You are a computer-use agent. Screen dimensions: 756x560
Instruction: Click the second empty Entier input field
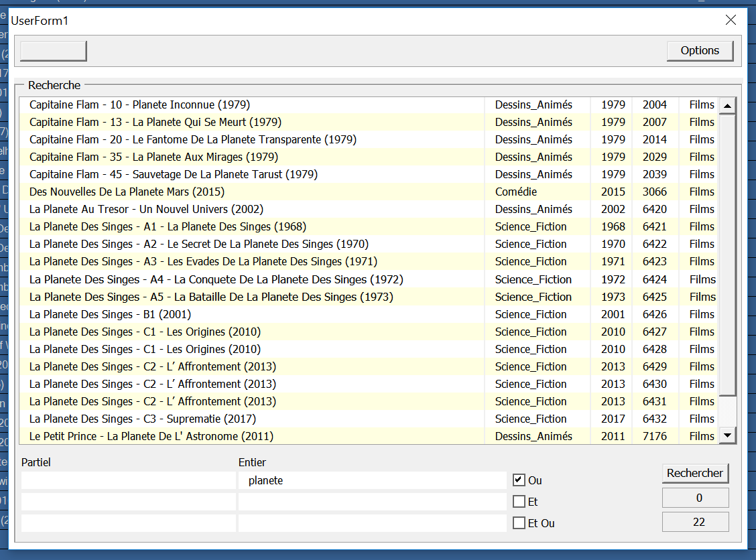(369, 501)
